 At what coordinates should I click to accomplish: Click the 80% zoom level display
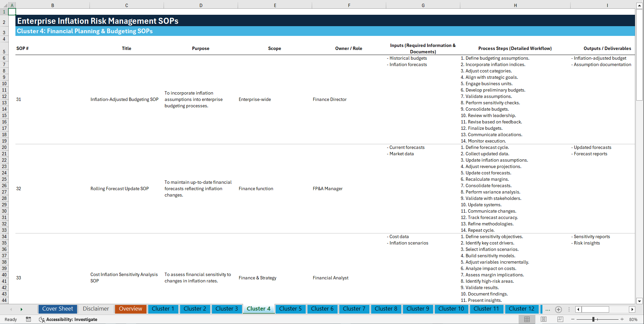pyautogui.click(x=633, y=319)
